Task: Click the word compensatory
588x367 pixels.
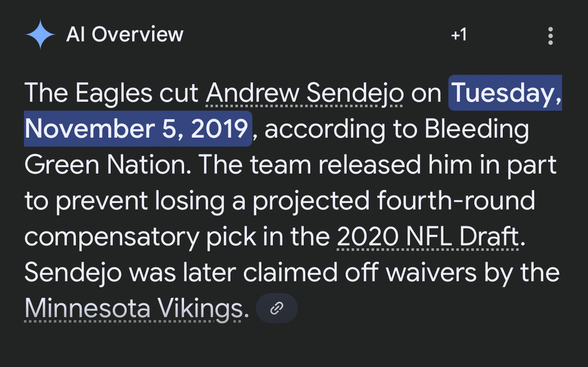Action: tap(111, 237)
